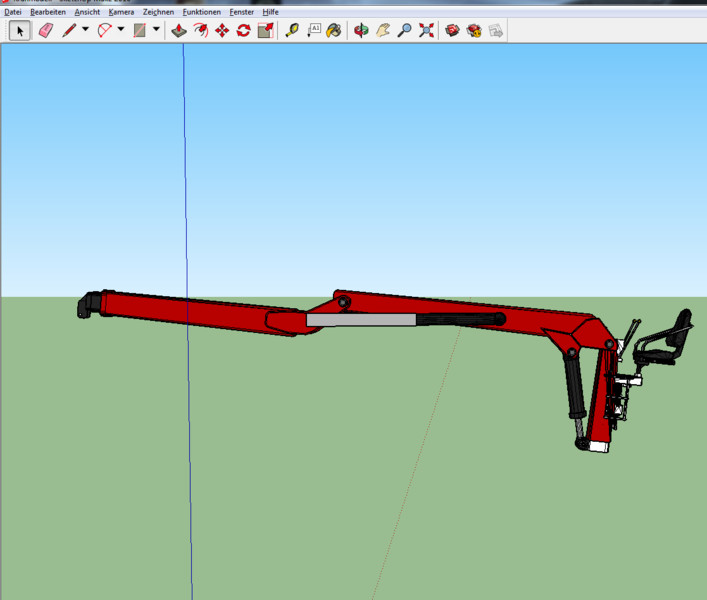This screenshot has height=600, width=707.
Task: Select the arrow Select tool
Action: [20, 30]
